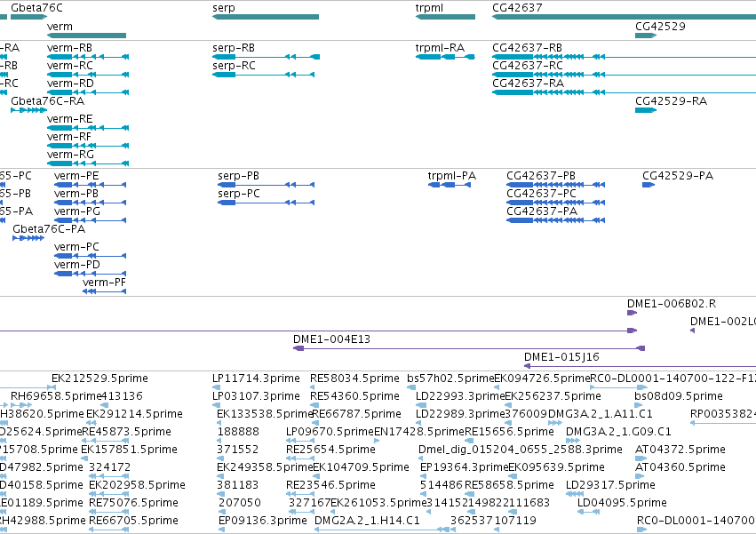Select EST AT04360.5prime
756x534 pixels.
coord(680,467)
